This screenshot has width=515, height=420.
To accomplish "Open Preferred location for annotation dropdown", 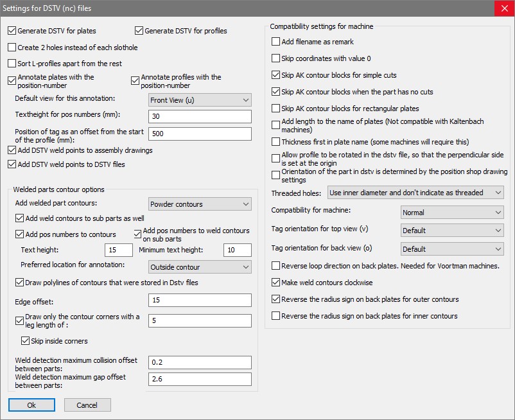I will pos(200,267).
